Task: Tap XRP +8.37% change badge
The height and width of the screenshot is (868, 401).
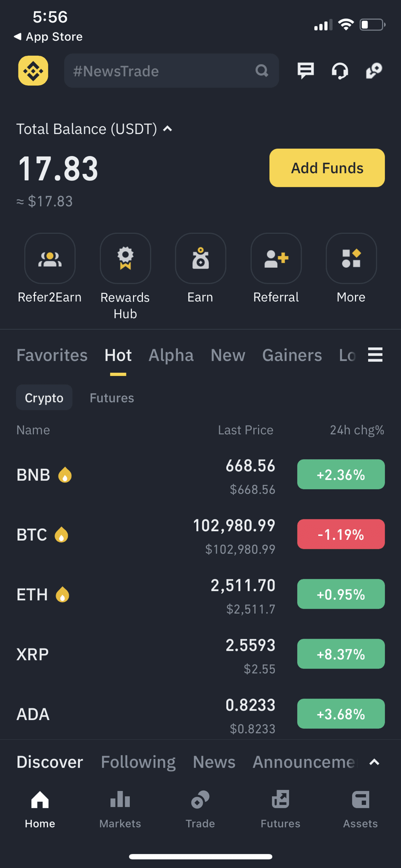Action: pyautogui.click(x=341, y=654)
